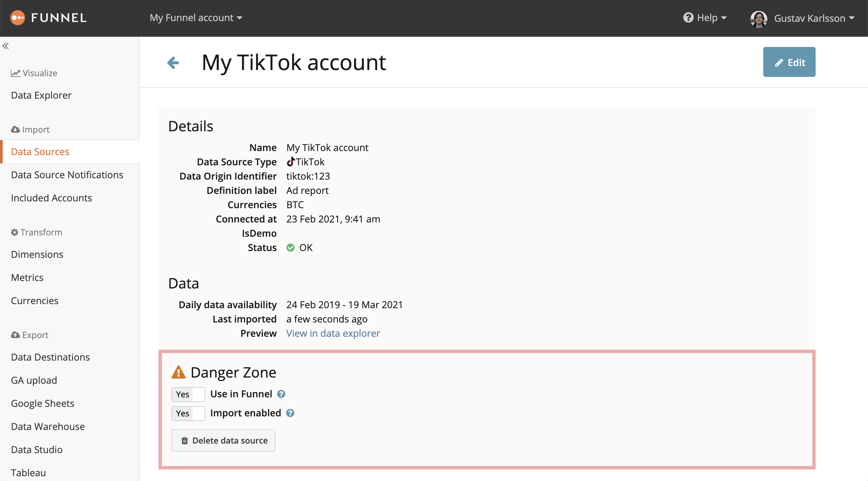Click the BTC currency value
This screenshot has height=481, width=868.
pos(295,205)
